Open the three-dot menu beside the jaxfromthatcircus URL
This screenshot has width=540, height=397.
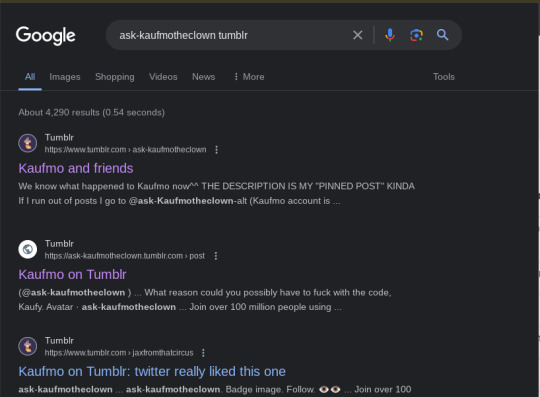[x=204, y=353]
